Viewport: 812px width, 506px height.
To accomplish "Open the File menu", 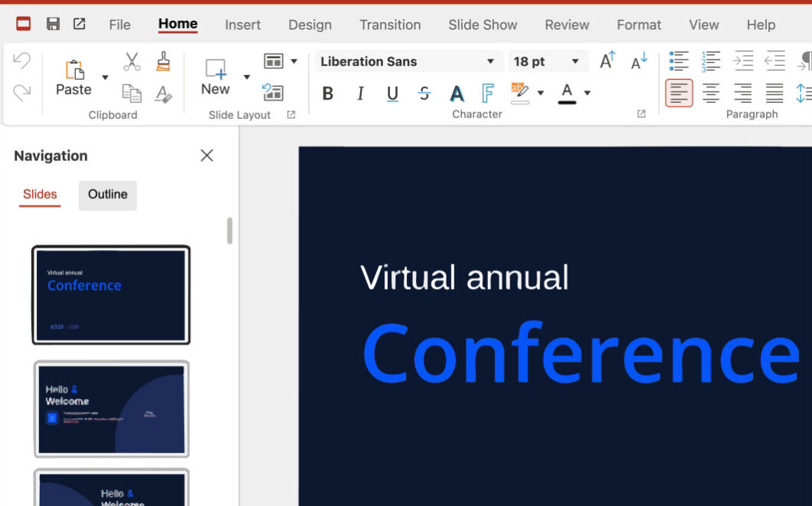I will (120, 25).
